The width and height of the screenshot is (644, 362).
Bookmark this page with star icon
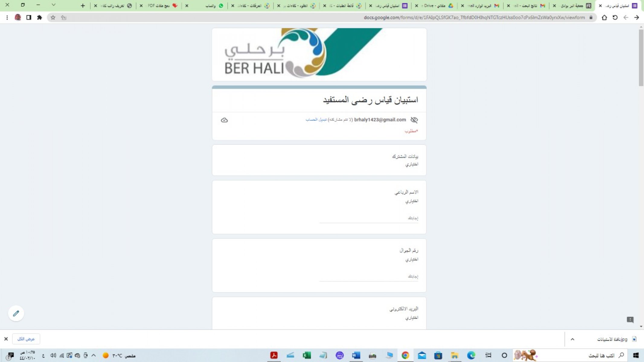[x=53, y=17]
